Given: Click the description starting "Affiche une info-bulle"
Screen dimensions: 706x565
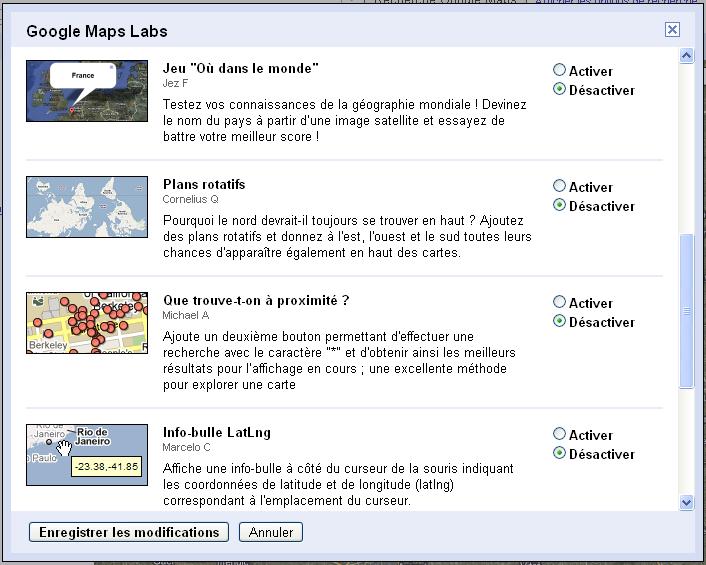Looking at the screenshot, I should [338, 484].
